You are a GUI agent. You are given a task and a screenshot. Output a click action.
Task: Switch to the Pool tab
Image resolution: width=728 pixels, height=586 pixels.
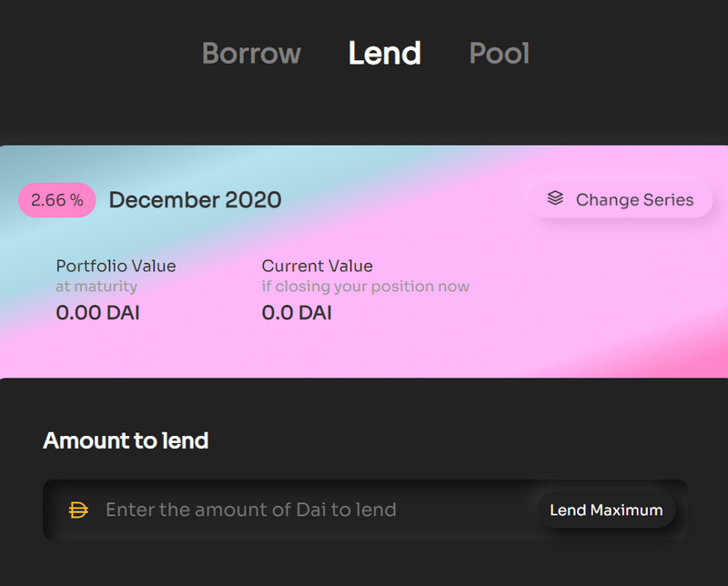point(499,54)
